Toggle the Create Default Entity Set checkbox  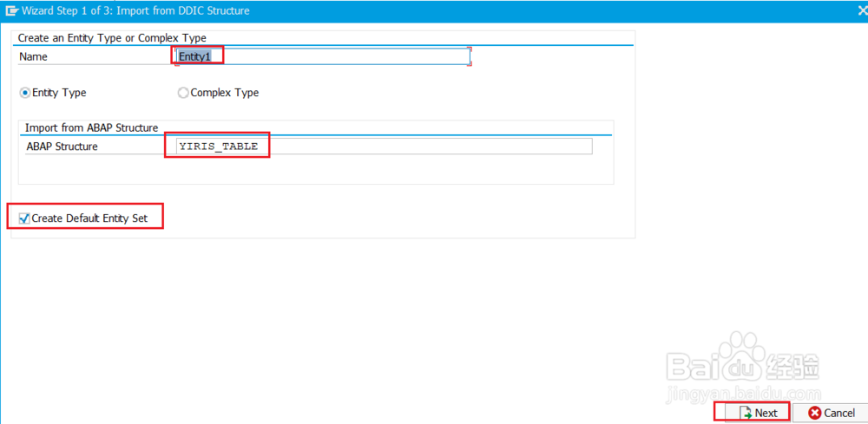pyautogui.click(x=23, y=218)
